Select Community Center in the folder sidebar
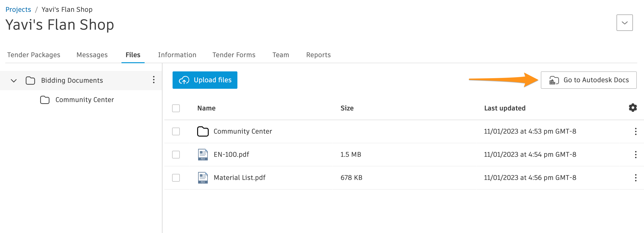644x233 pixels. [85, 99]
